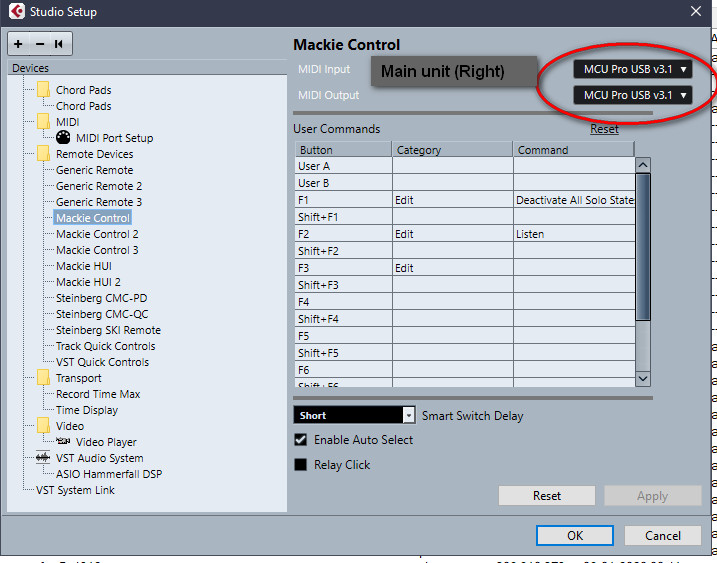Select ASIO Hammerfall DSP entry
Viewport: 717px width, 563px height.
[109, 474]
